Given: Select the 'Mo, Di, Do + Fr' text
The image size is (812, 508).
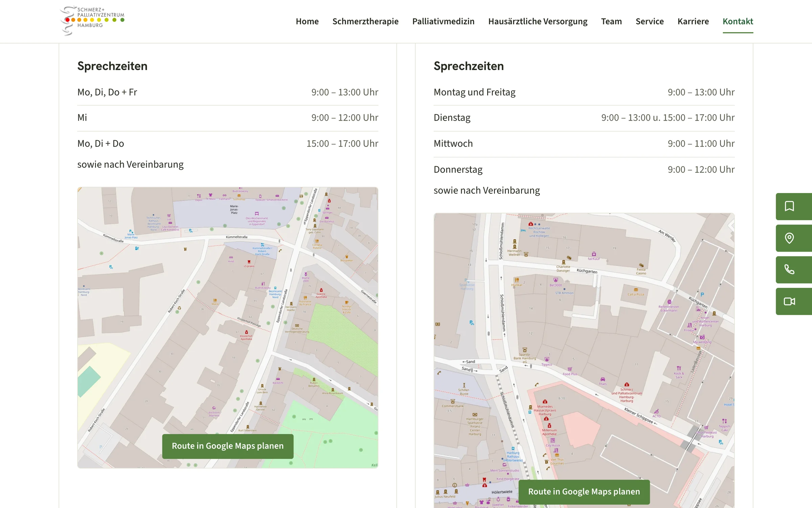Looking at the screenshot, I should pos(107,92).
